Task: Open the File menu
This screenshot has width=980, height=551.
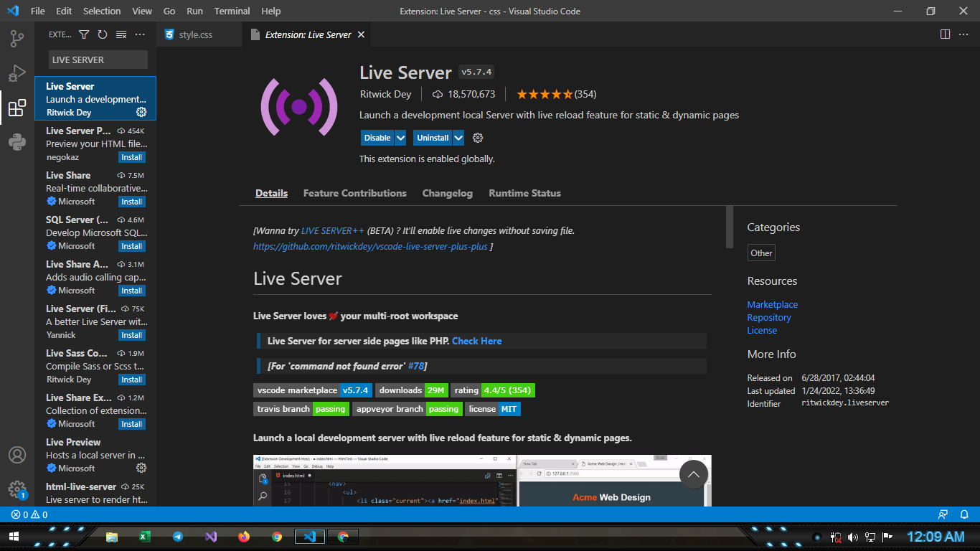Action: pos(38,11)
